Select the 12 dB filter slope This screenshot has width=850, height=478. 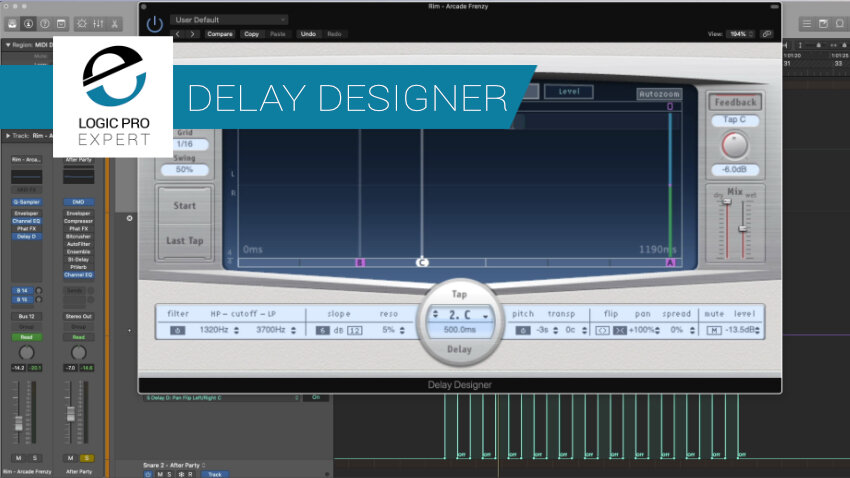(x=355, y=330)
